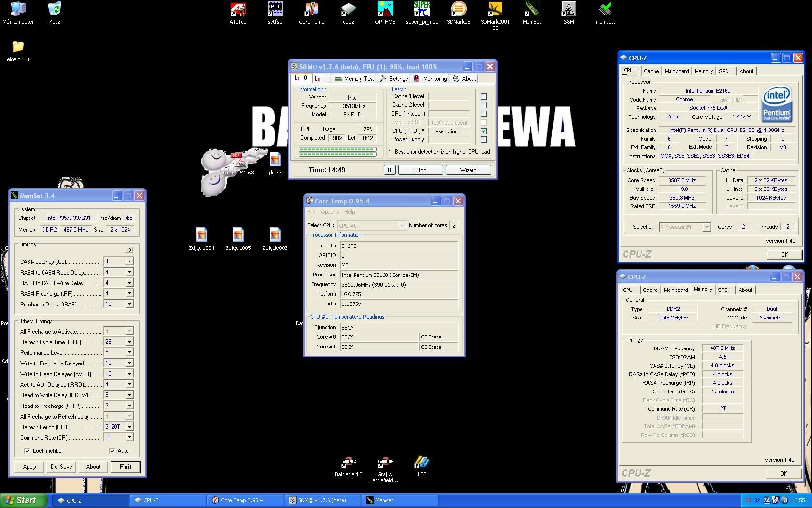
Task: Switch to Core Temp 0.95.4 taskbar button
Action: pos(246,500)
